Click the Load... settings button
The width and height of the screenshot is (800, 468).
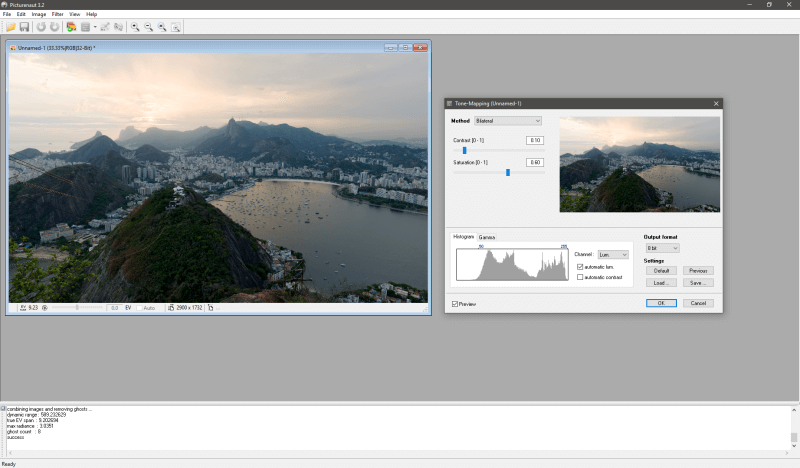(661, 283)
